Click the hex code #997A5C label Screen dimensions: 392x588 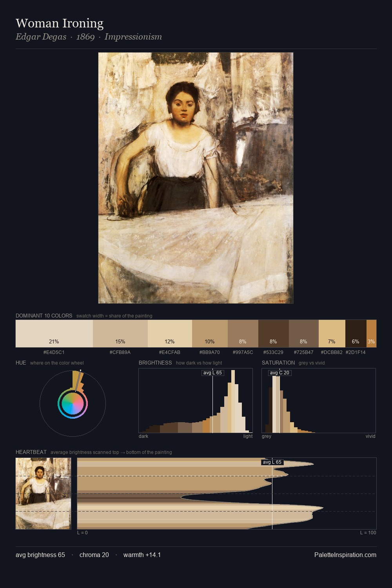(x=243, y=352)
